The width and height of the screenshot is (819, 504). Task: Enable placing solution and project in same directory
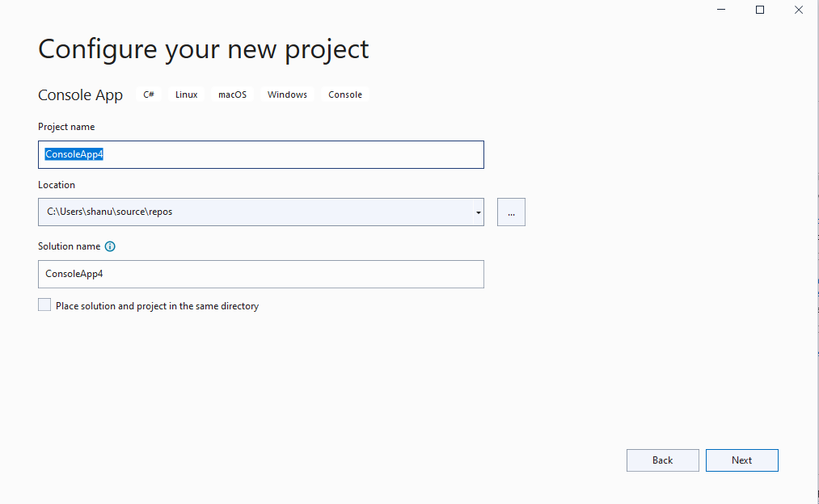click(44, 305)
